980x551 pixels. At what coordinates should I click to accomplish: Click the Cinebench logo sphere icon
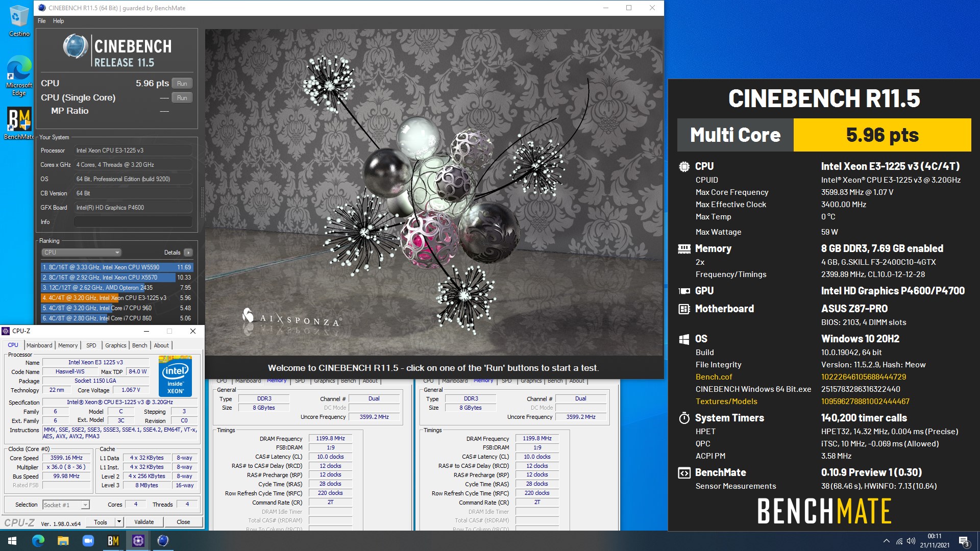76,47
